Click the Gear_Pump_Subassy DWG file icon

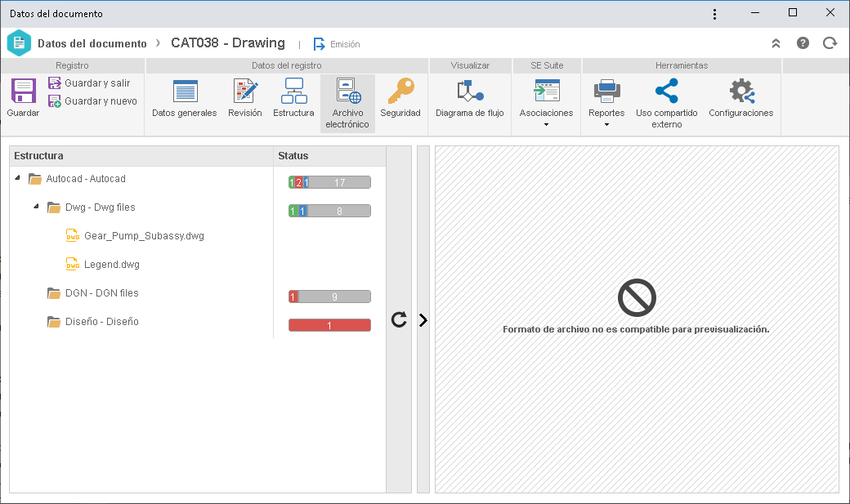point(73,235)
